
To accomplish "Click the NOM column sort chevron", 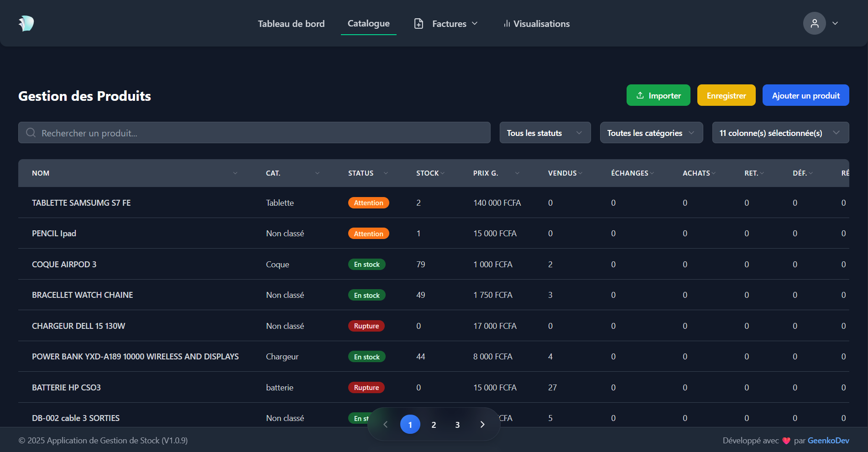I will [235, 173].
